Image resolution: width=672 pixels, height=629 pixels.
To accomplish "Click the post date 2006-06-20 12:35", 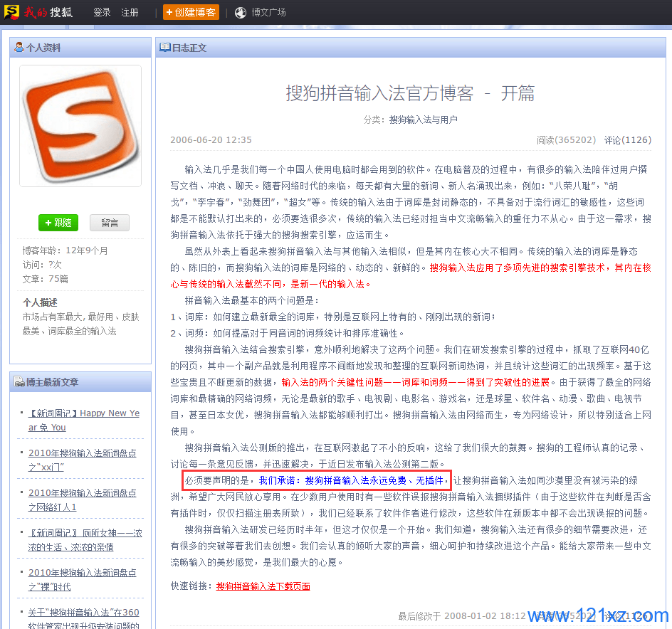I will 211,140.
